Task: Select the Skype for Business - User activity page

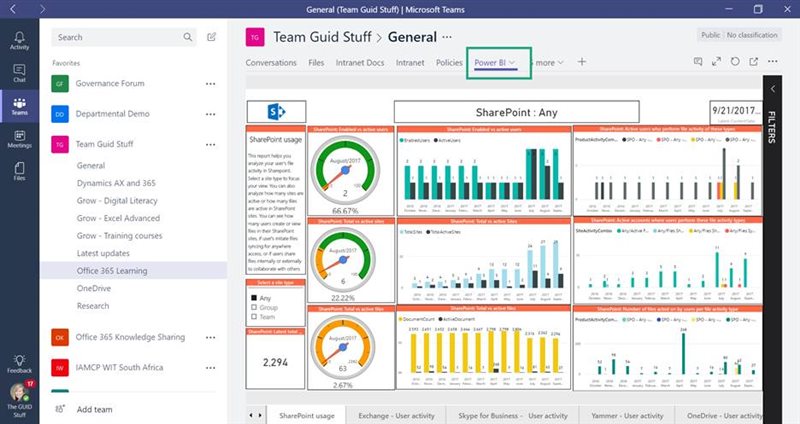Action: pyautogui.click(x=512, y=415)
